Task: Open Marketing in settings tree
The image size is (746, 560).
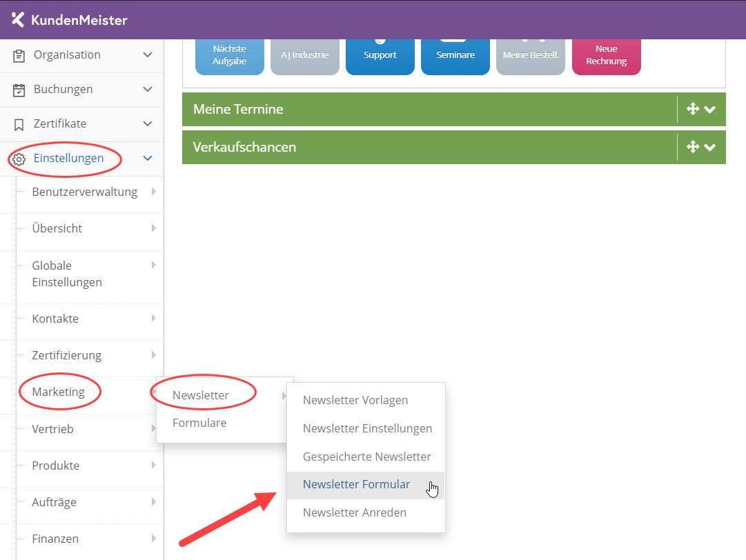Action: pyautogui.click(x=58, y=392)
